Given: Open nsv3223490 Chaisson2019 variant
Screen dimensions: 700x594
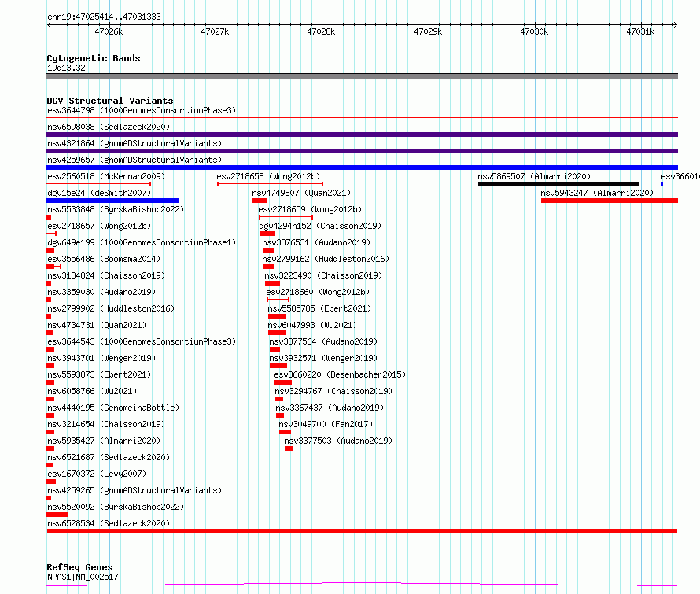Looking at the screenshot, I should tap(323, 275).
